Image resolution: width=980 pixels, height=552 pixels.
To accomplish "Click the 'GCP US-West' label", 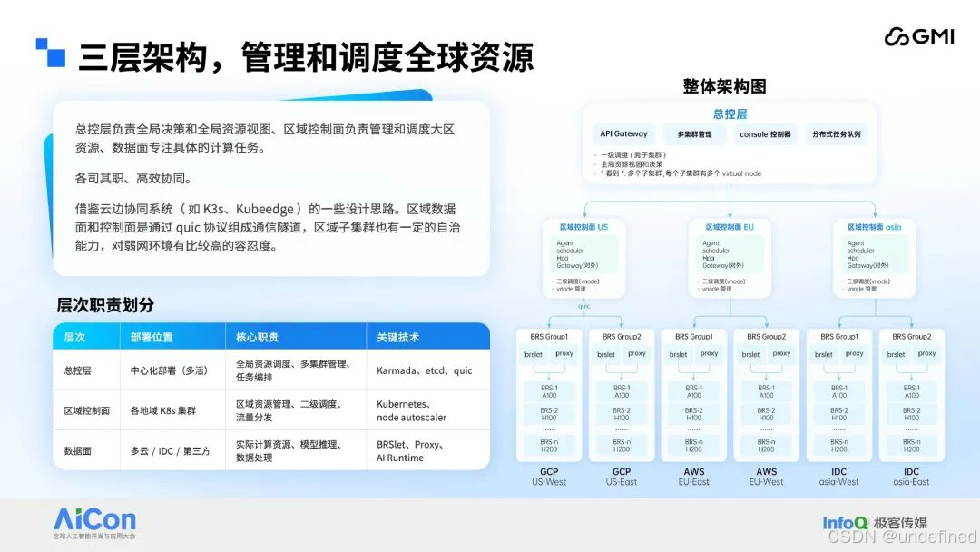I will coord(549,477).
